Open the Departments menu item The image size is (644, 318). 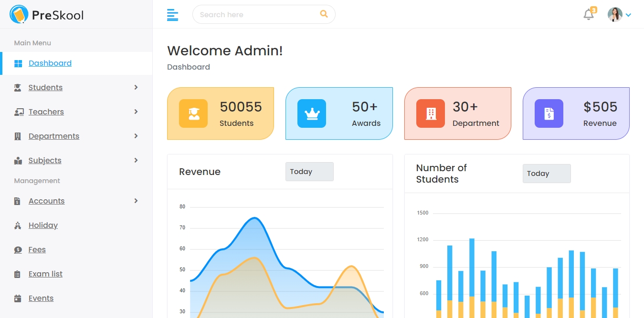pyautogui.click(x=54, y=136)
